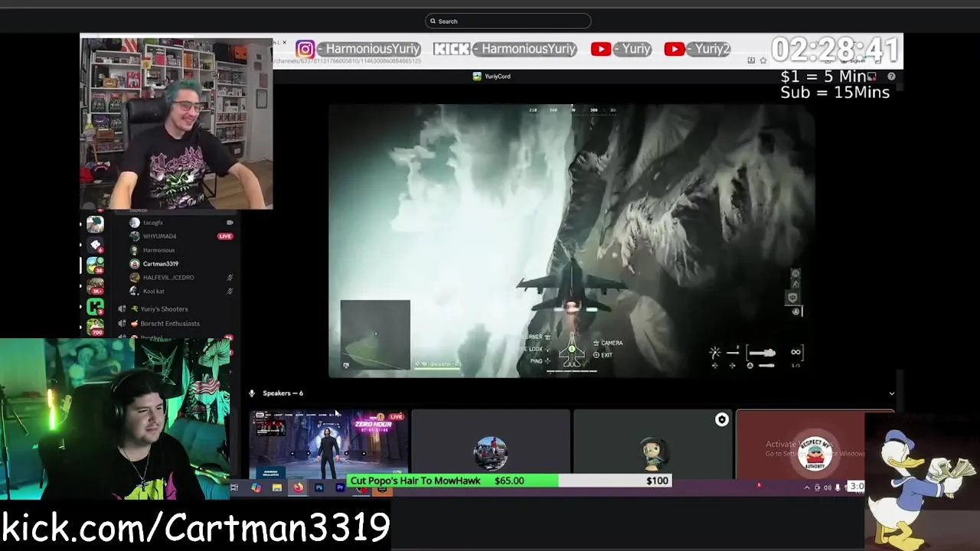Join the Borscht Enthusiasts voice channel

pos(170,324)
